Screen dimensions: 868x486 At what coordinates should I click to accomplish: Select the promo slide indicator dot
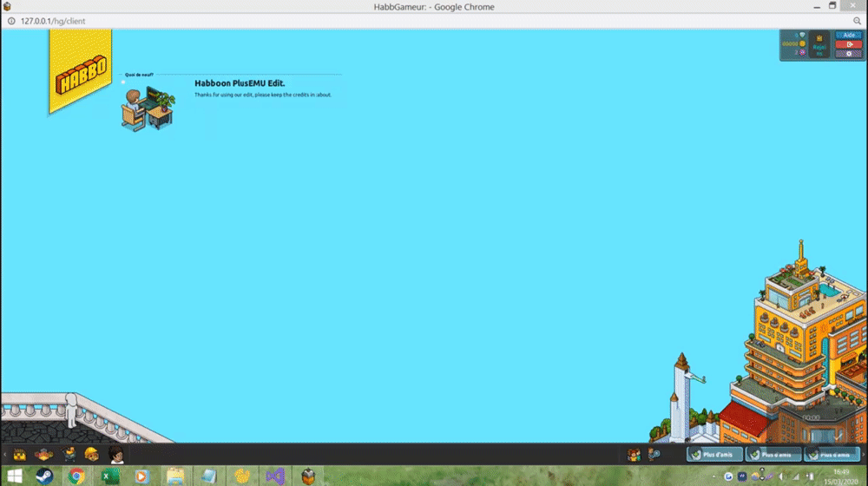click(123, 82)
